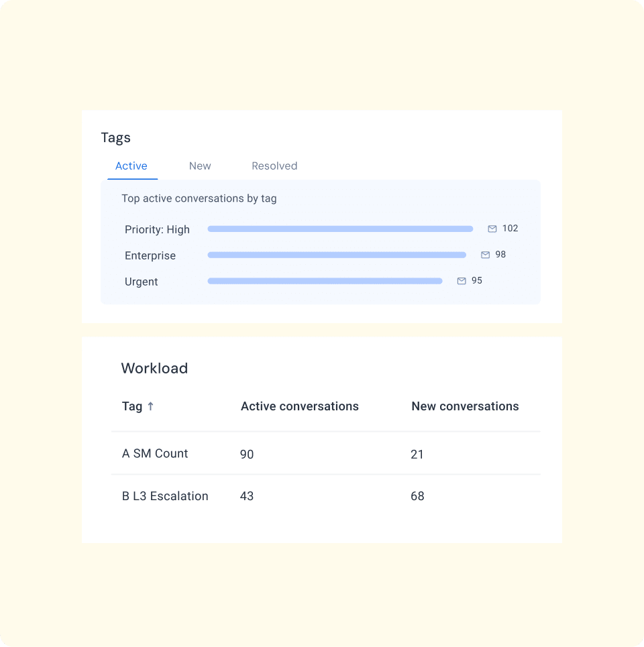
Task: Select the Priority: High tag label
Action: pyautogui.click(x=157, y=229)
